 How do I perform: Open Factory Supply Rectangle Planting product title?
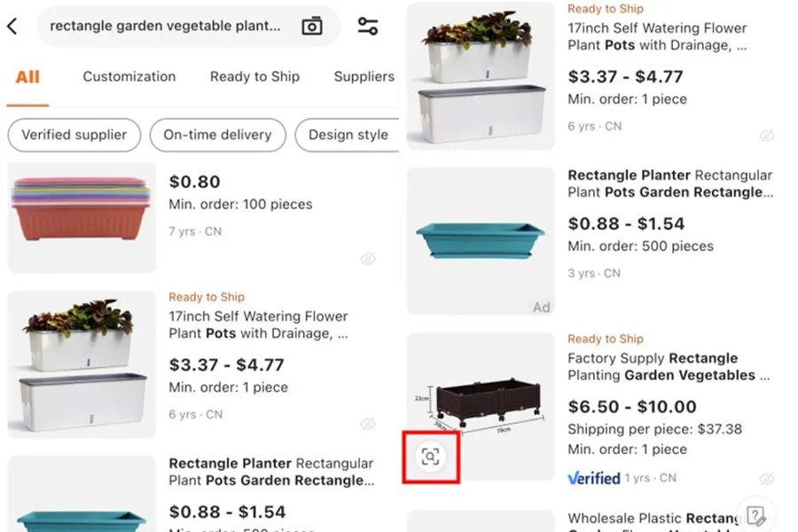tap(661, 366)
